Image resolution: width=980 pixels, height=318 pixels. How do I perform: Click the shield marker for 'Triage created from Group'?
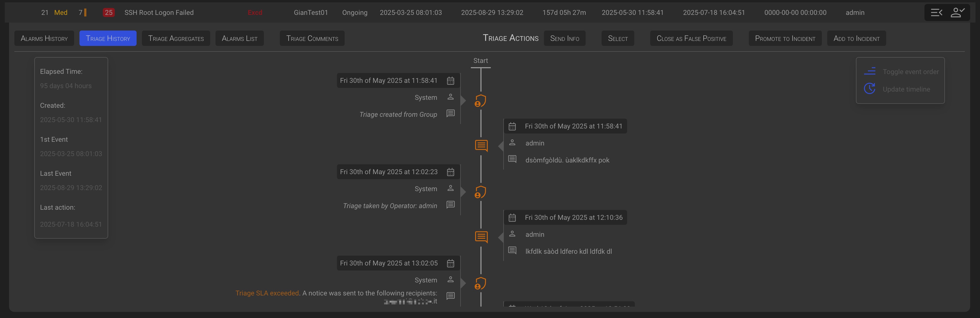pyautogui.click(x=480, y=101)
